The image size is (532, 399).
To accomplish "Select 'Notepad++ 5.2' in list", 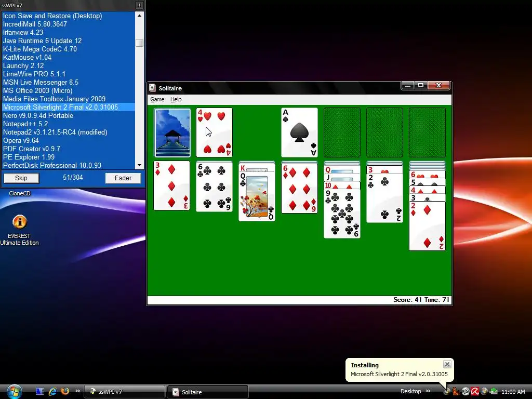I will point(69,124).
